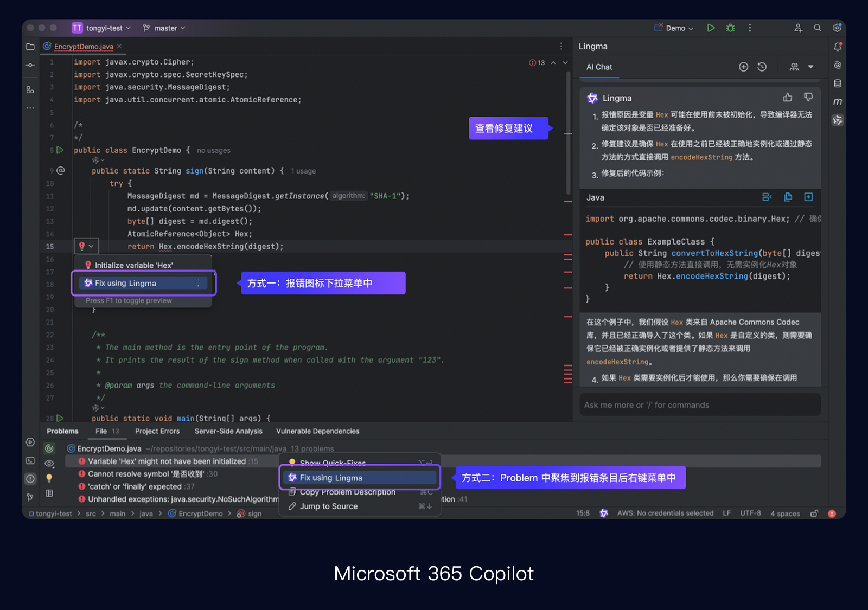Choose Jump to Source menu item

point(360,506)
